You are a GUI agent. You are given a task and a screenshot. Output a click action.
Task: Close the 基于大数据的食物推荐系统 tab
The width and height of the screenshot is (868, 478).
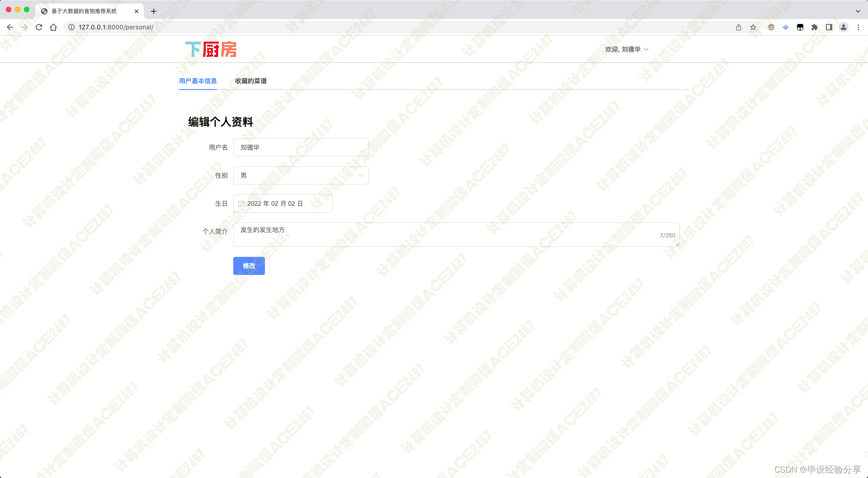click(x=137, y=11)
